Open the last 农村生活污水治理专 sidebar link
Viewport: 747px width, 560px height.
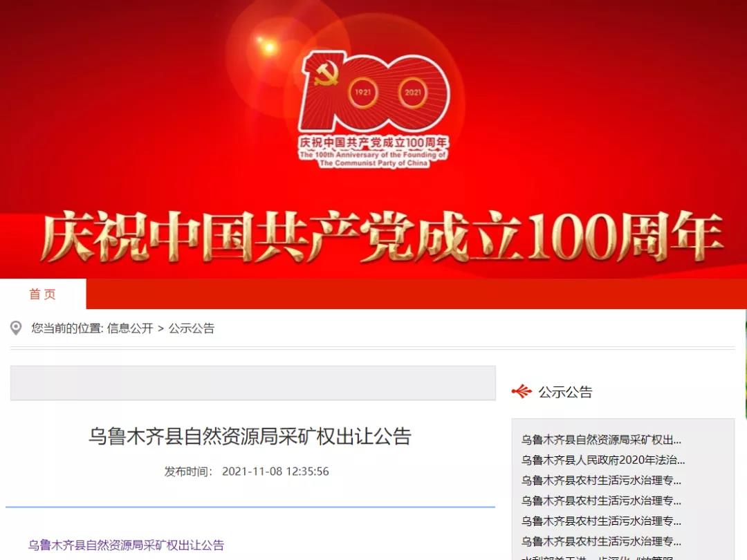[601, 541]
